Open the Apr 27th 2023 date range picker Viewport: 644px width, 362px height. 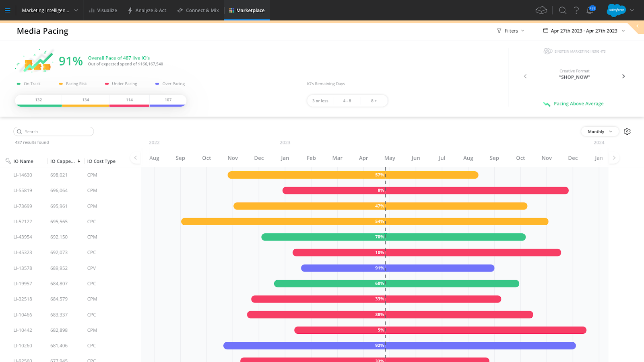tap(584, 31)
